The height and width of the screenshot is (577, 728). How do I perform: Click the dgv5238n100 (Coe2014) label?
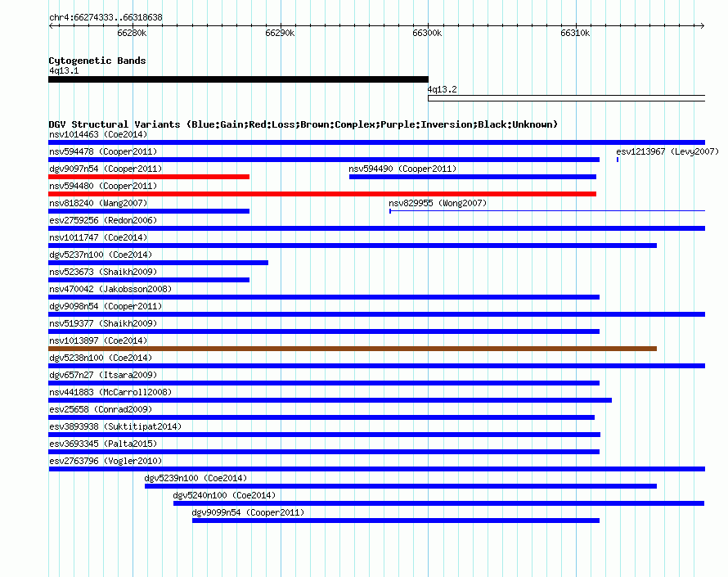coord(101,358)
